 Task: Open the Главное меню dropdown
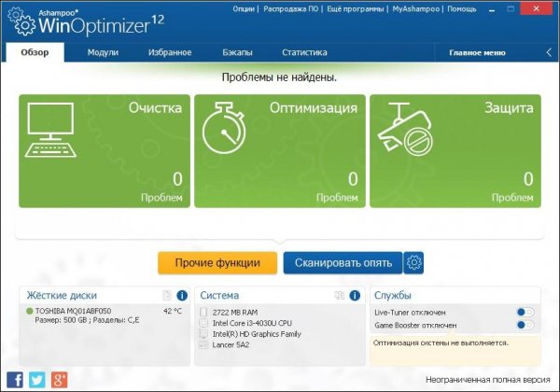point(477,53)
